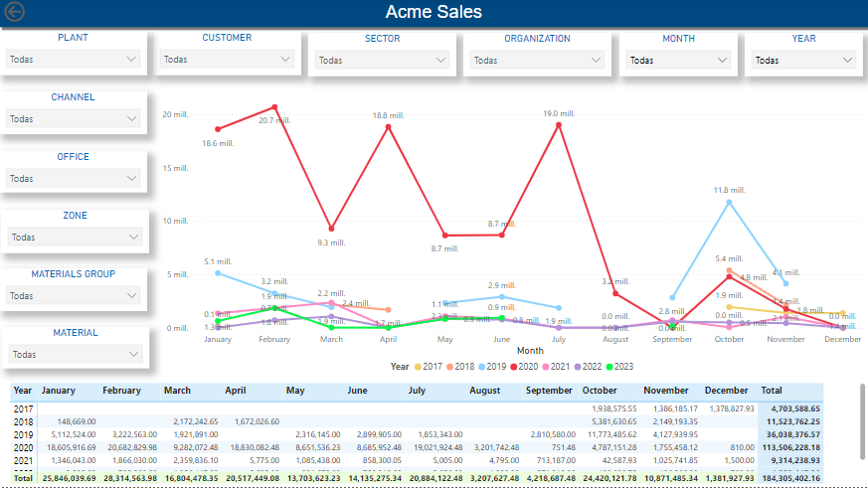This screenshot has width=868, height=488.
Task: Select 2021 legend color marker
Action: point(546,367)
